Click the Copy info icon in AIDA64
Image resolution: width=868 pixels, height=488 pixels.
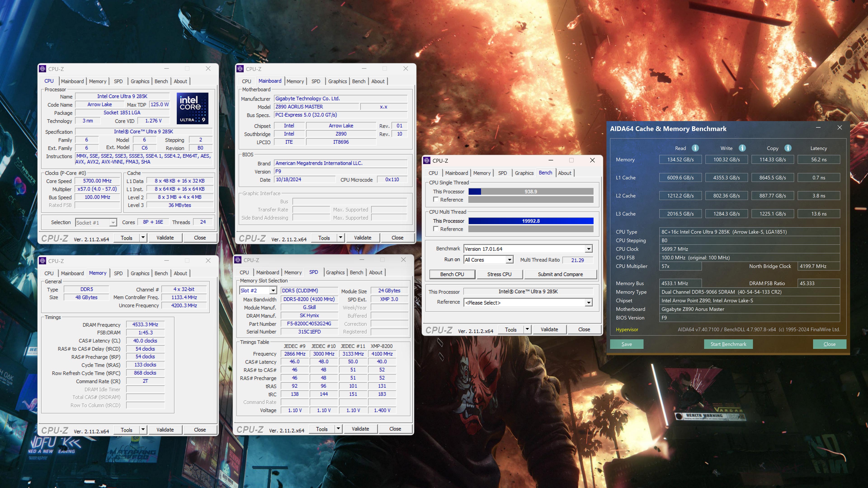[x=788, y=148]
